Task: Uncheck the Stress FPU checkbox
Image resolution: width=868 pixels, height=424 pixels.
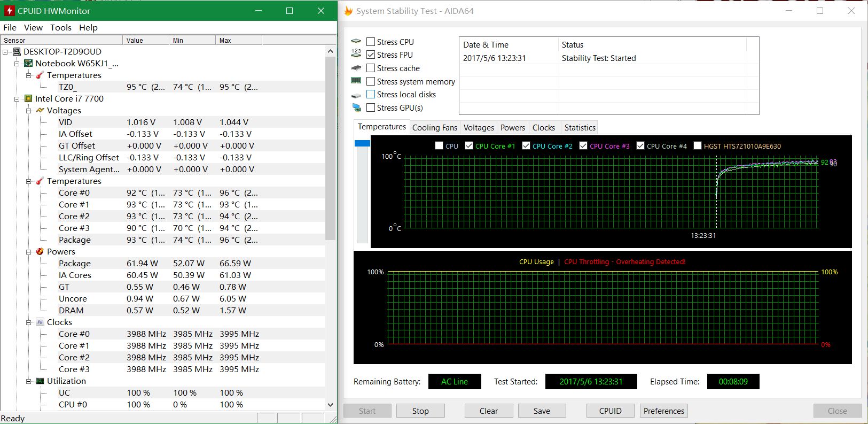Action: pos(371,55)
